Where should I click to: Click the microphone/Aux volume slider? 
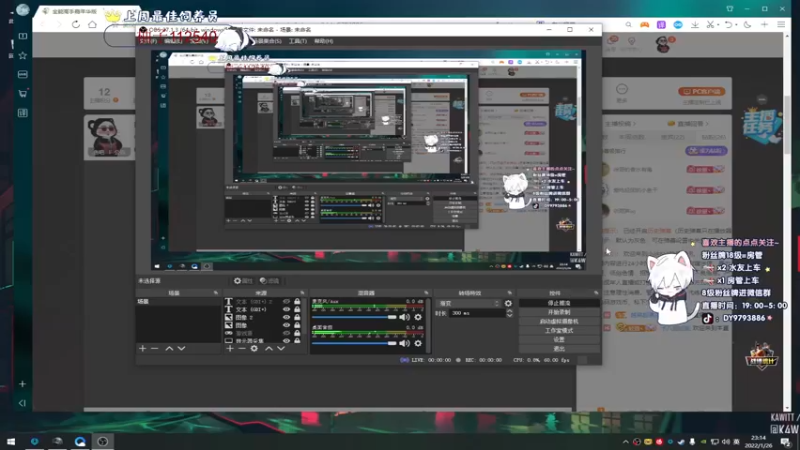coord(354,317)
